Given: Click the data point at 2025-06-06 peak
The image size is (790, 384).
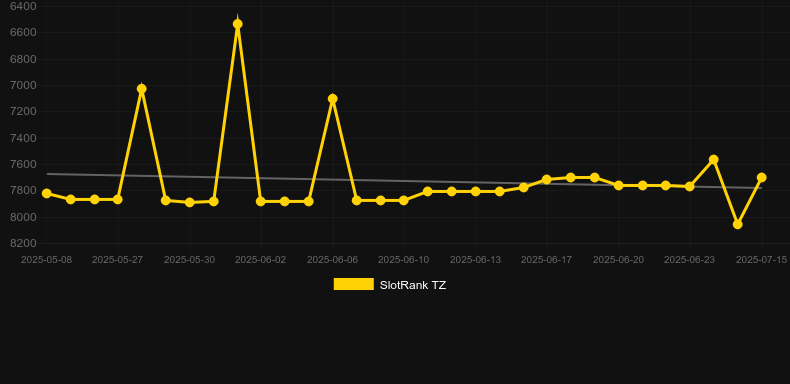Looking at the screenshot, I should tap(333, 99).
